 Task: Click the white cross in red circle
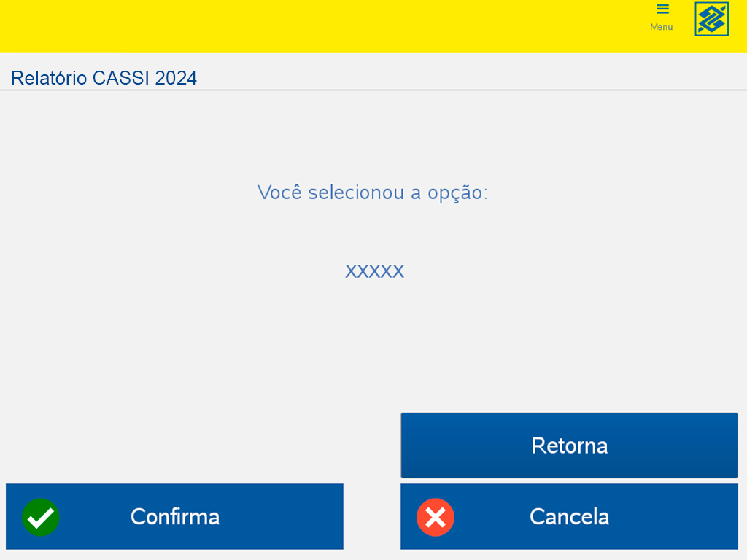click(436, 517)
